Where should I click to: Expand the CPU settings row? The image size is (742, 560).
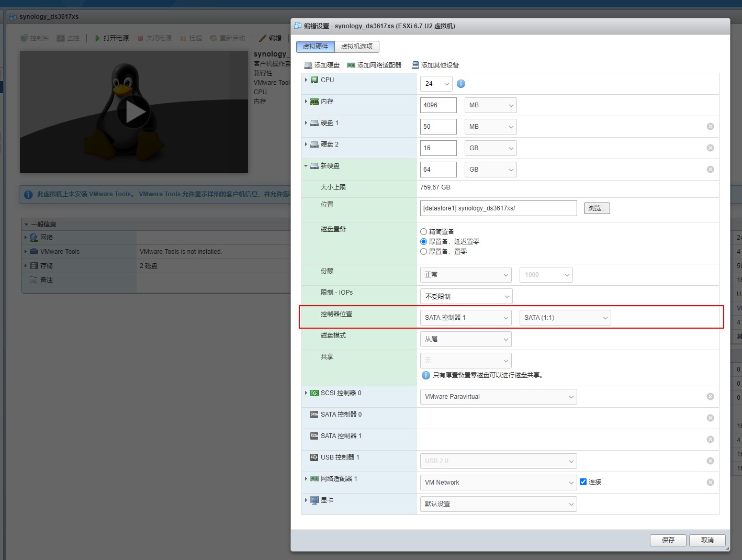click(306, 80)
